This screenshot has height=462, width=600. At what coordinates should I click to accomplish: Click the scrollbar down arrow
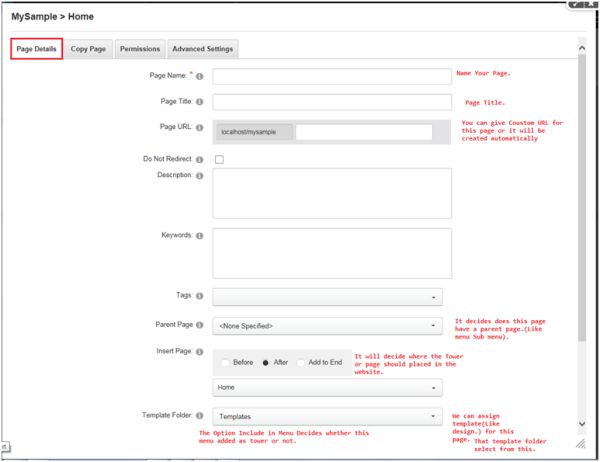582,424
